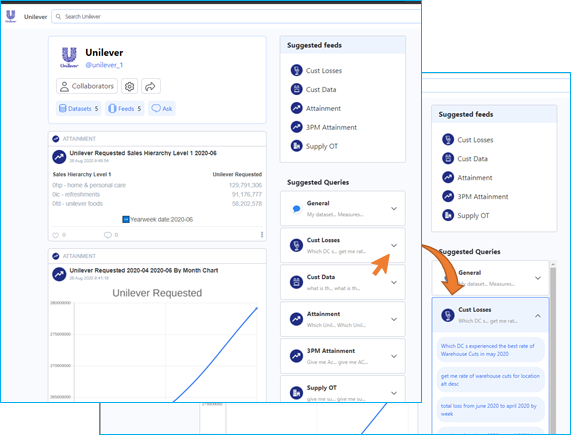Click the Unilever logo in the top bar
Viewport: 571px width, 435px height.
click(x=11, y=16)
